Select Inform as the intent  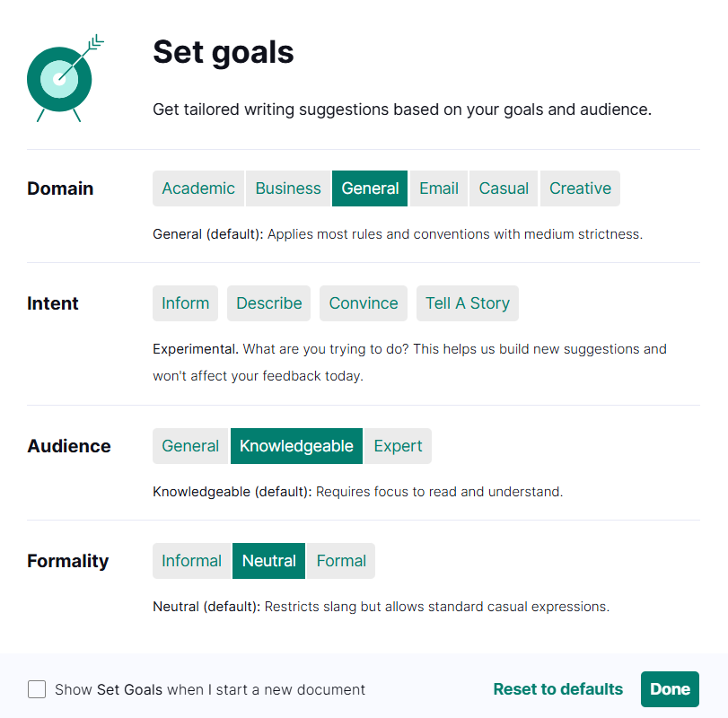click(x=186, y=303)
